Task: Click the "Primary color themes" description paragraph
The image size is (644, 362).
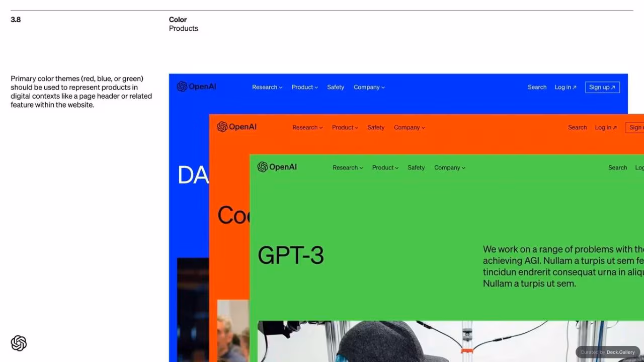Action: coord(82,92)
